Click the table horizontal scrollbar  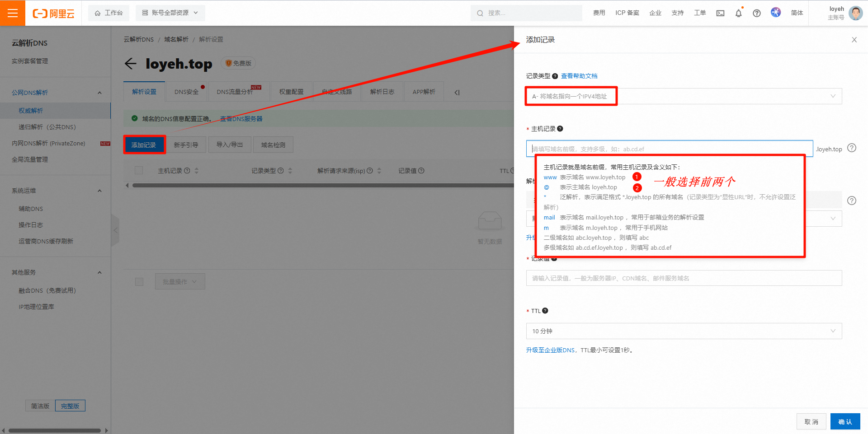323,185
